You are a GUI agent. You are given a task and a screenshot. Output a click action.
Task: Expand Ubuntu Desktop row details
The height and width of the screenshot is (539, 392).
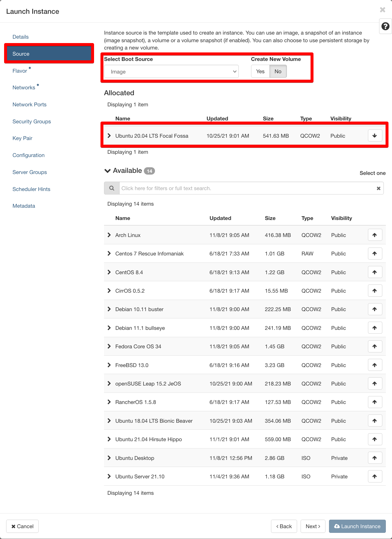[109, 458]
